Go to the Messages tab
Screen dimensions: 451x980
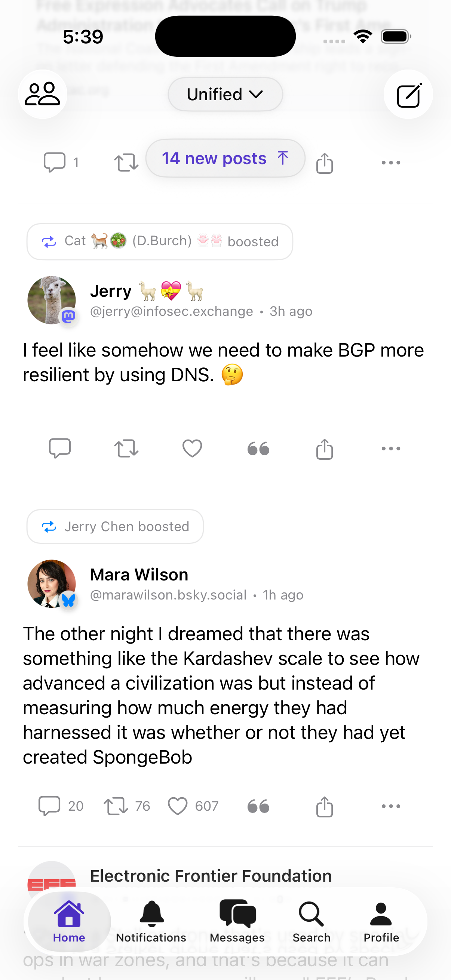coord(237,921)
